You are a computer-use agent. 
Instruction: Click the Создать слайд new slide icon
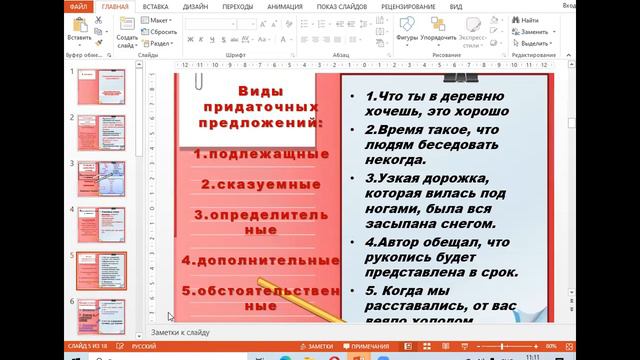tap(127, 24)
